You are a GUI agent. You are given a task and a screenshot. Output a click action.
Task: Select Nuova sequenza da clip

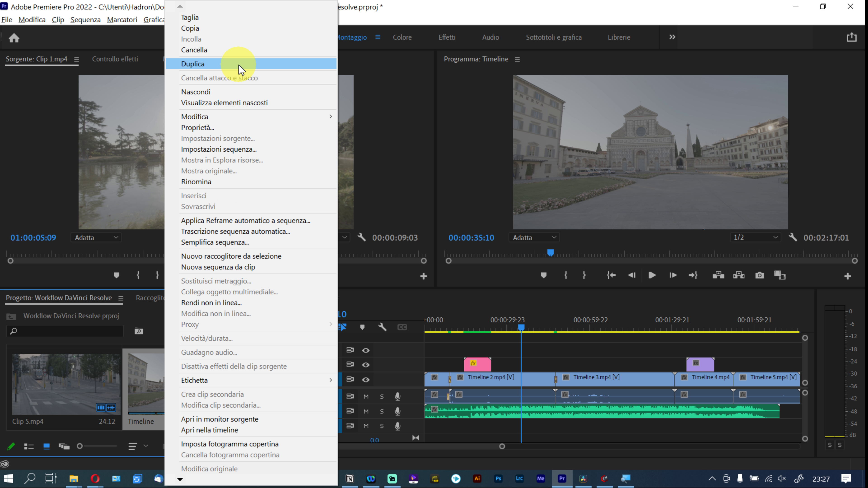coord(251,267)
